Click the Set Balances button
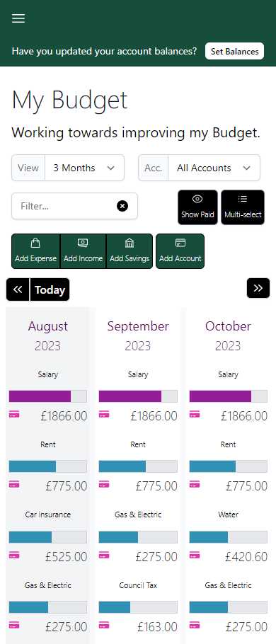 pos(234,52)
